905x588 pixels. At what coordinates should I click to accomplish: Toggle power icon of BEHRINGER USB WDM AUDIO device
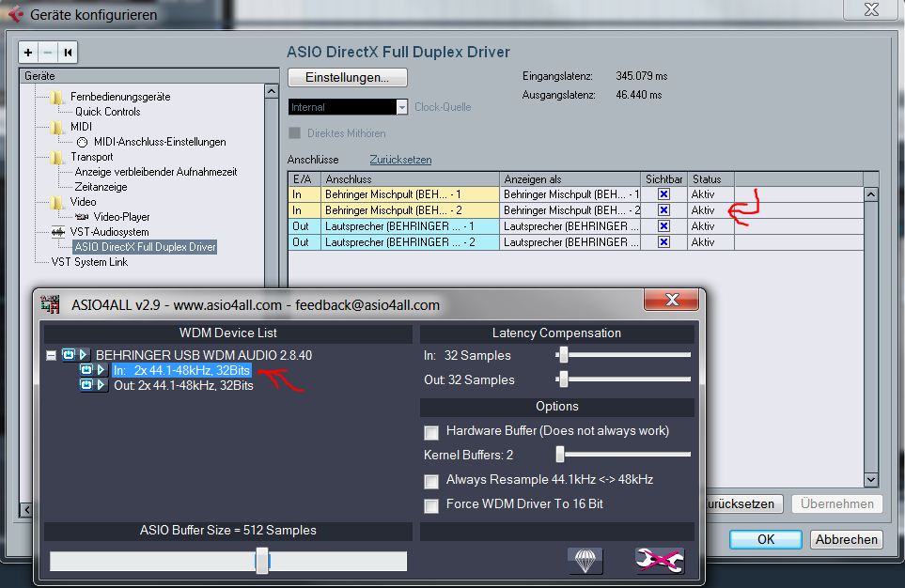(68, 354)
